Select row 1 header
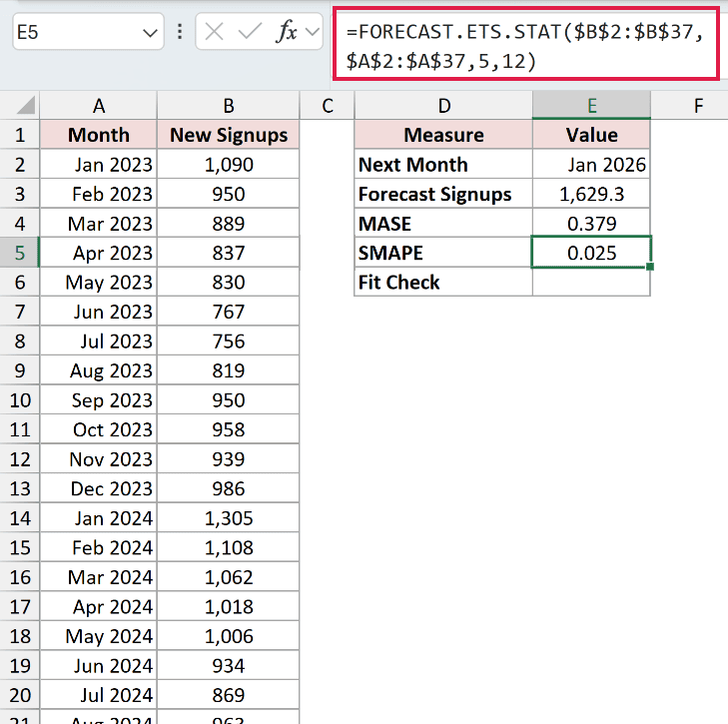 [20, 135]
